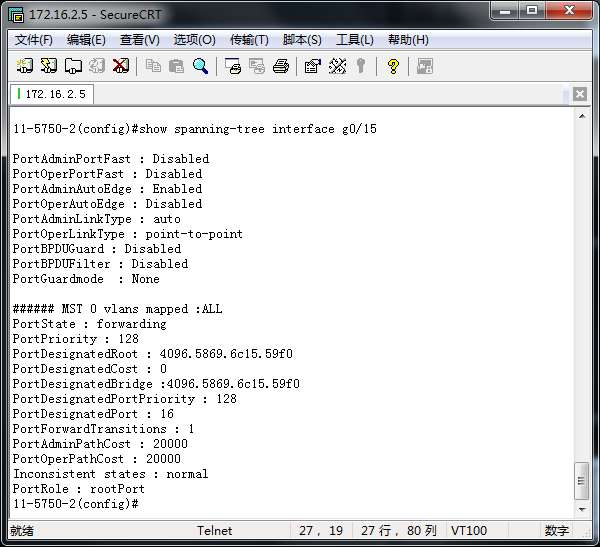
Task: Open the 选项(O) menu
Action: pos(194,40)
